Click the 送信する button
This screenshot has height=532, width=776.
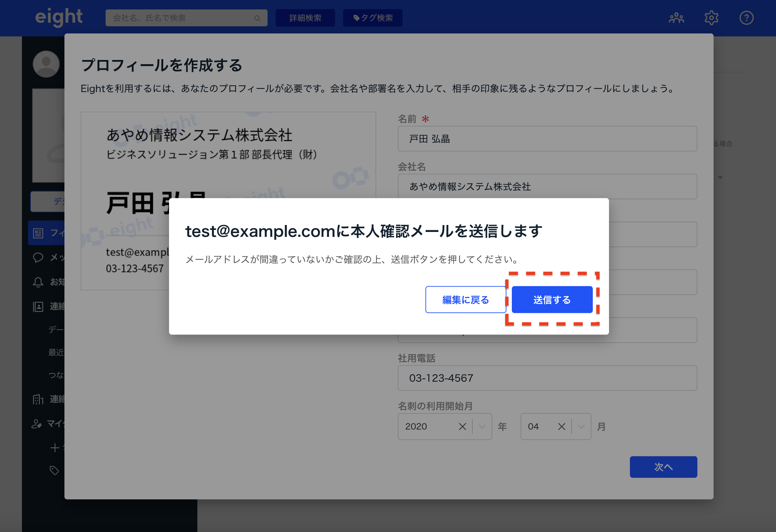pos(552,300)
